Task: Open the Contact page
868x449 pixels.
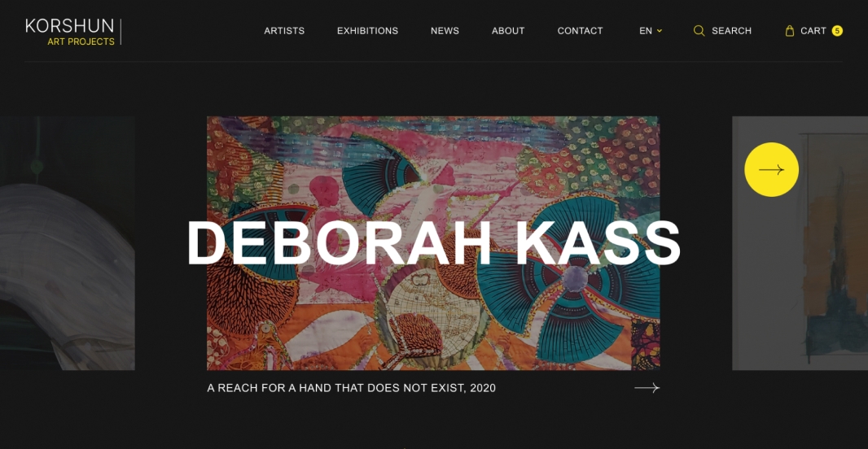Action: click(580, 31)
